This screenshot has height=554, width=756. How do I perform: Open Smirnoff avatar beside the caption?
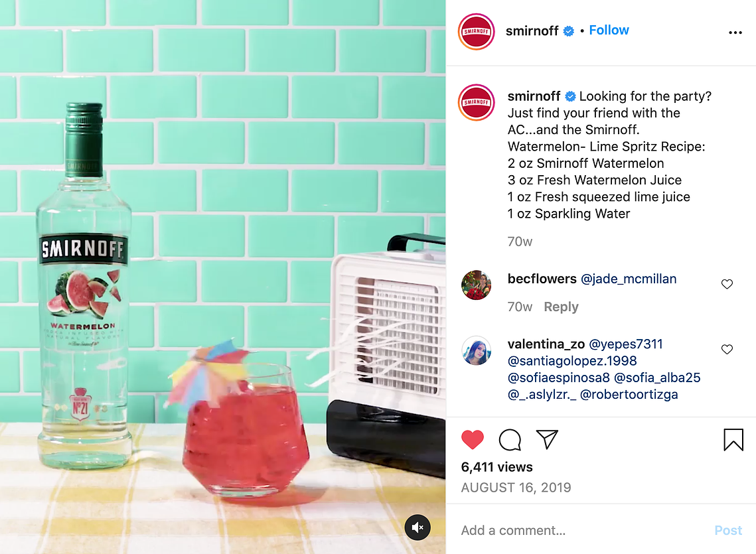coord(477,102)
